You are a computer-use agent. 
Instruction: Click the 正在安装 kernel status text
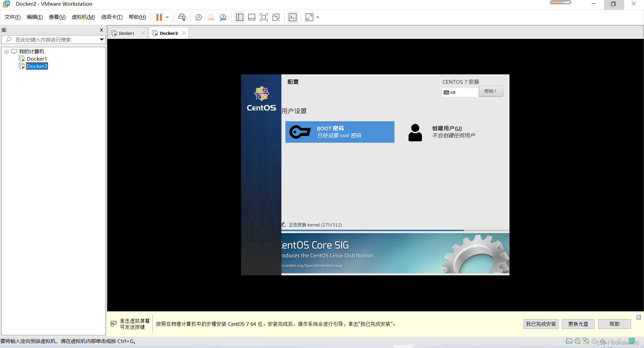[315, 225]
